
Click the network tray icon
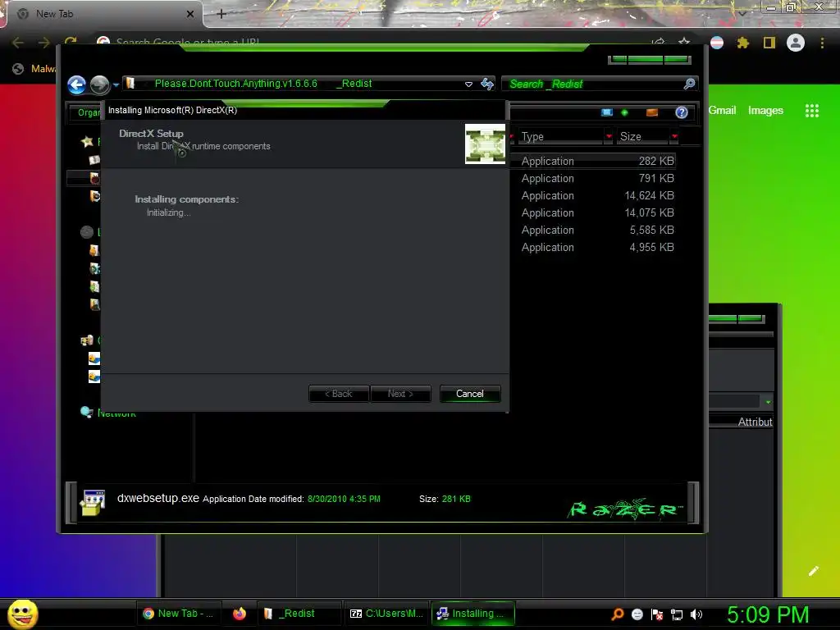pos(677,615)
